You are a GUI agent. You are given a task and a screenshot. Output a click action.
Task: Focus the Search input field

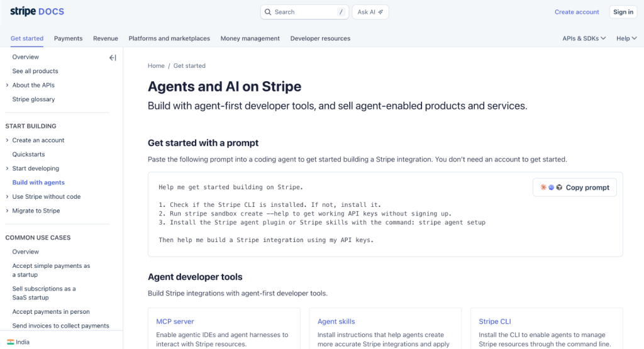305,12
